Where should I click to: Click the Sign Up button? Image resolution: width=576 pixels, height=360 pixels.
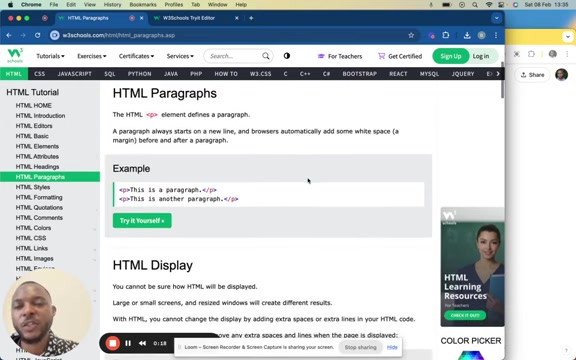451,56
